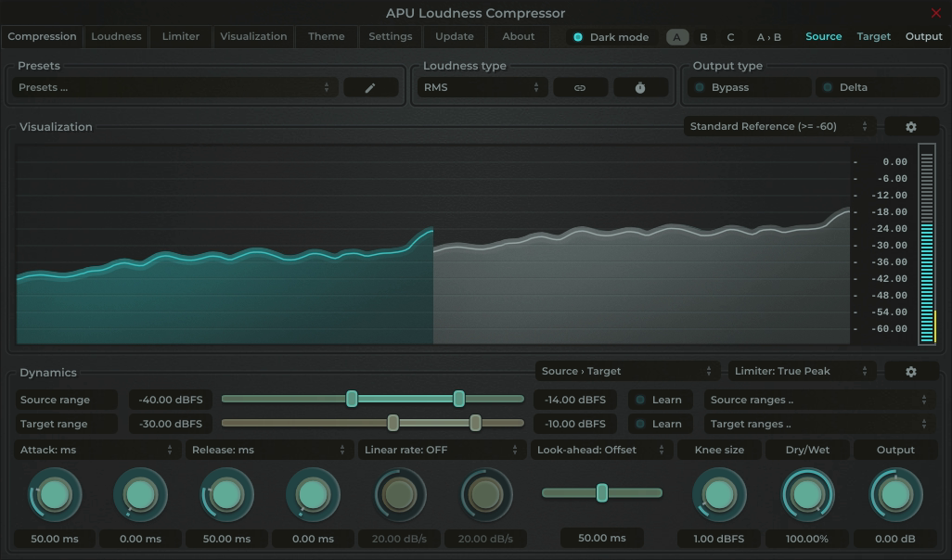The height and width of the screenshot is (560, 952).
Task: Click the vertical level meter
Action: [x=927, y=245]
